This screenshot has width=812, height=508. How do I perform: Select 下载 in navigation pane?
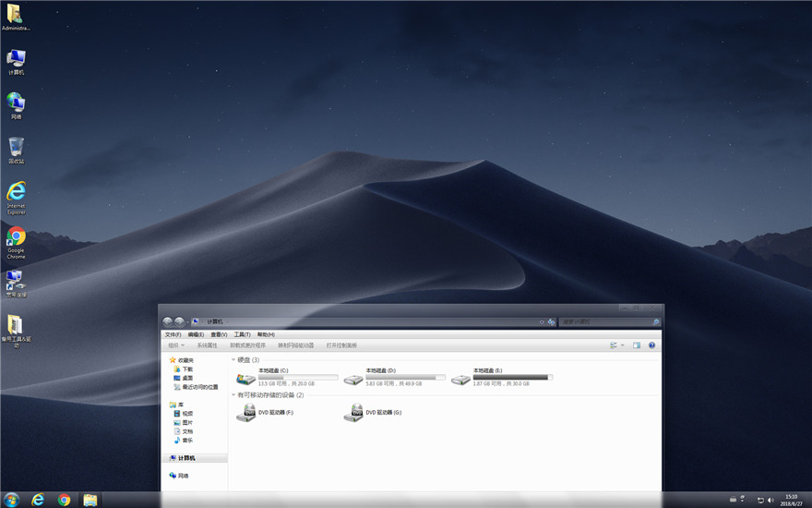coord(184,369)
